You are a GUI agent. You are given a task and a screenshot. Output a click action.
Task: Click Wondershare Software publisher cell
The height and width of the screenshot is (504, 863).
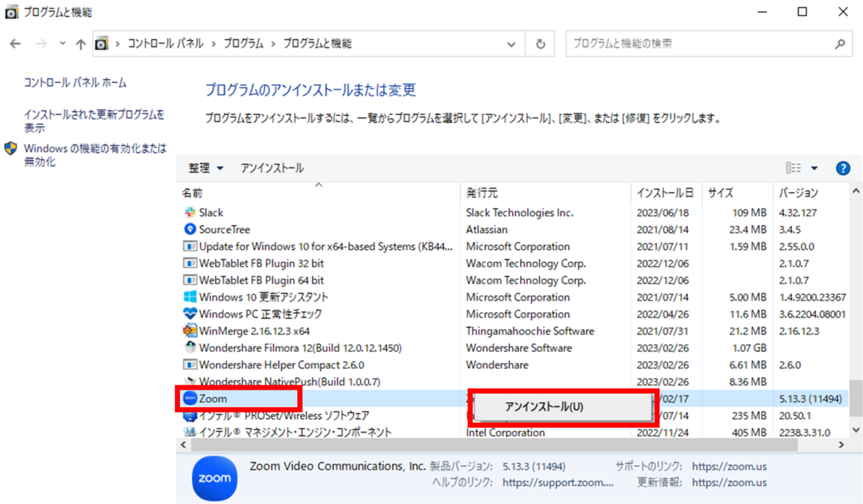519,348
